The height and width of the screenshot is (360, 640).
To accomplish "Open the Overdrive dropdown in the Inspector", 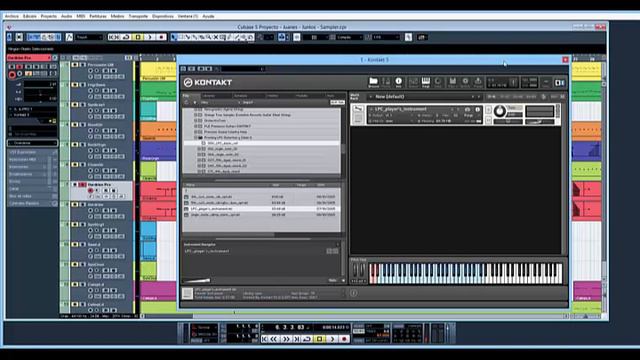I will (x=32, y=143).
